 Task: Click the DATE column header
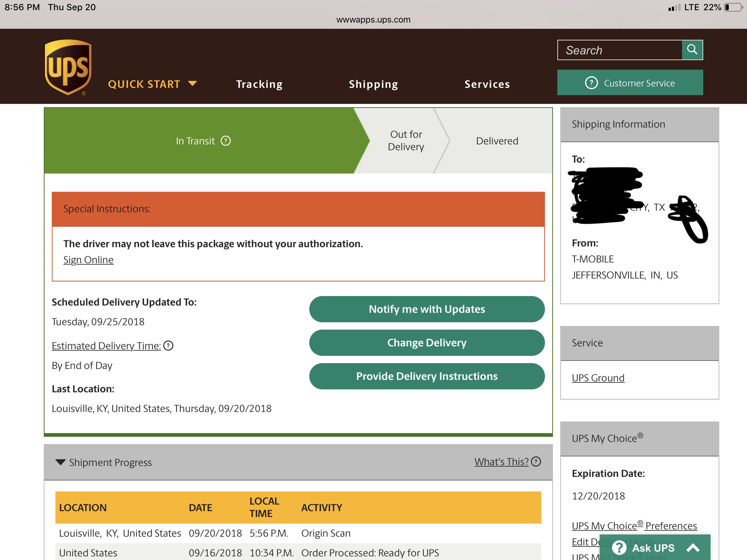pos(200,507)
